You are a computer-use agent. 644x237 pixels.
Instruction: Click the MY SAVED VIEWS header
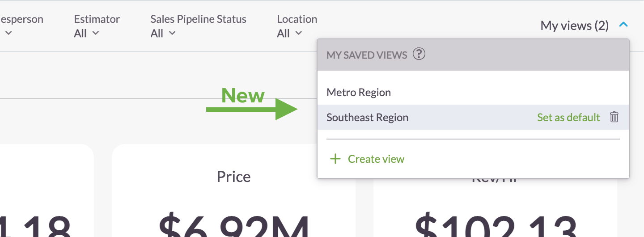tap(367, 55)
